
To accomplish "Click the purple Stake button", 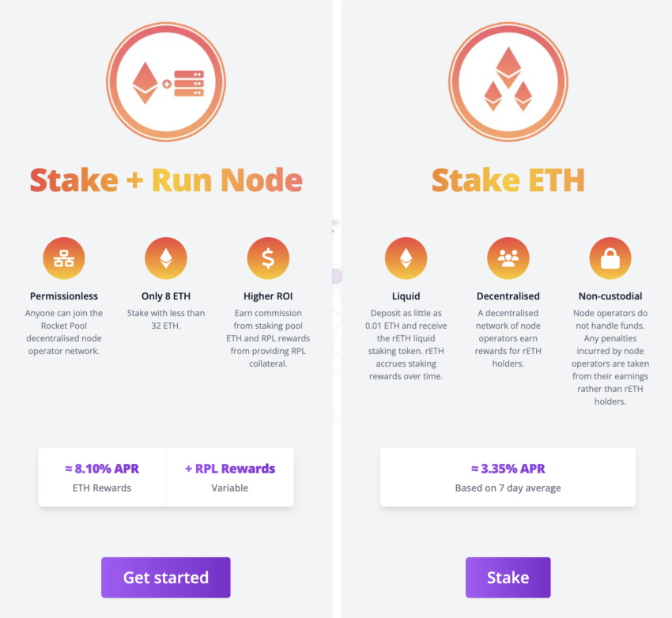I will click(x=508, y=578).
